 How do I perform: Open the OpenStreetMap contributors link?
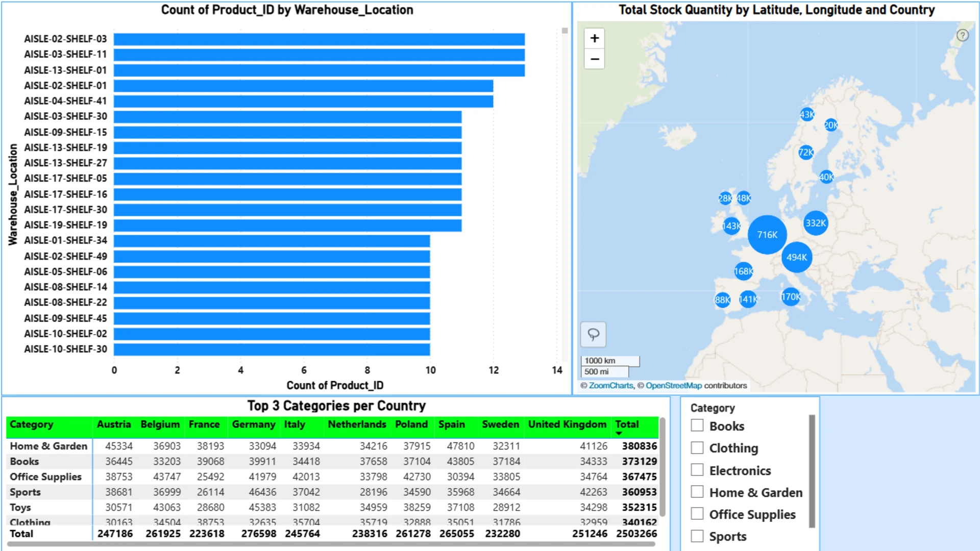673,386
